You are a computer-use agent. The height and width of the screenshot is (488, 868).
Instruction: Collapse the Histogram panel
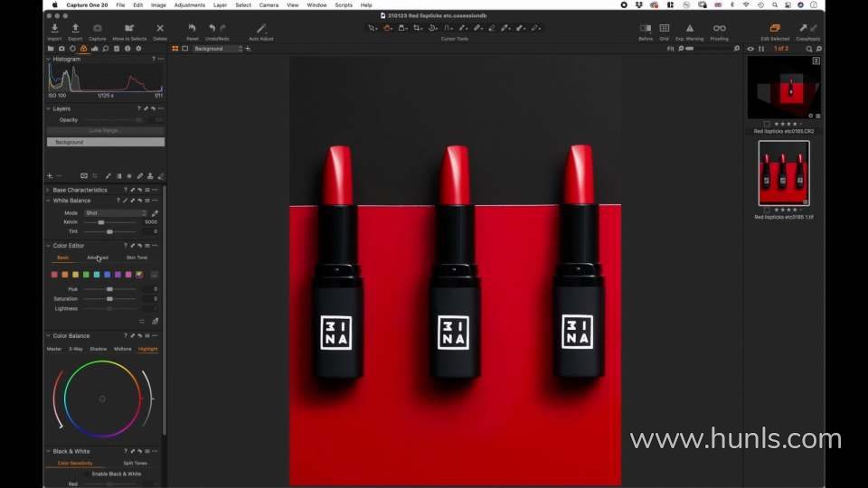[x=48, y=60]
